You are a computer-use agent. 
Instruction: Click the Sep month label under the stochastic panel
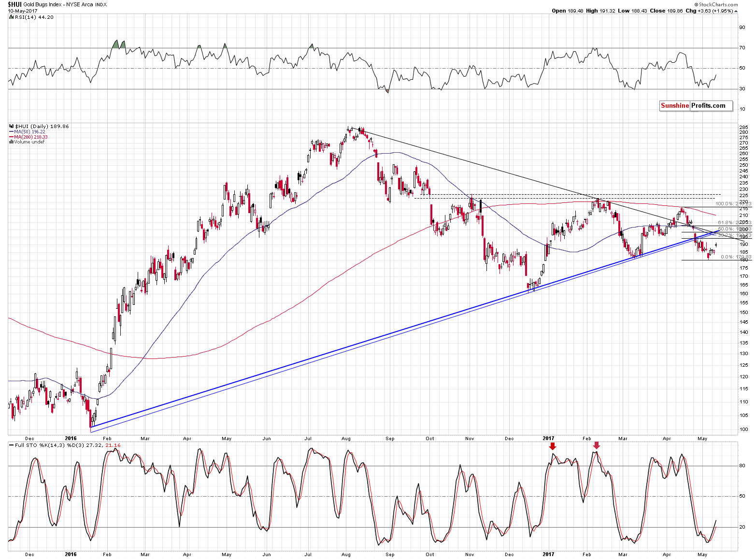tap(390, 554)
